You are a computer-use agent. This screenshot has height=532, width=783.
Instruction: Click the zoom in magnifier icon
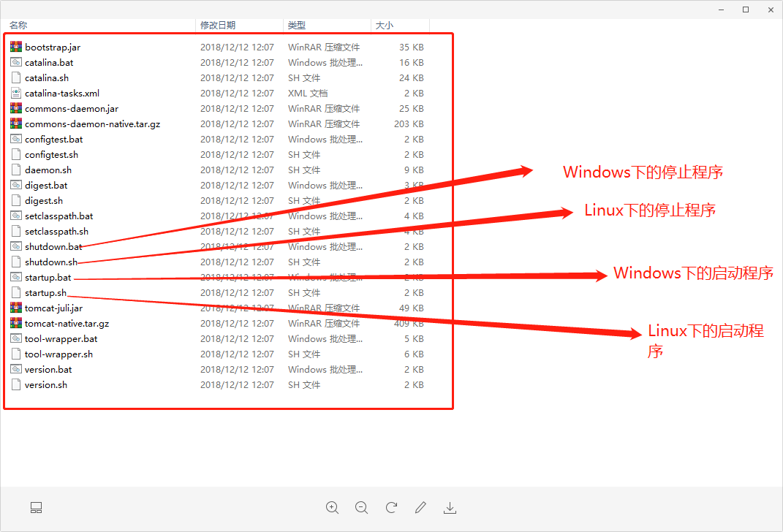(x=332, y=508)
